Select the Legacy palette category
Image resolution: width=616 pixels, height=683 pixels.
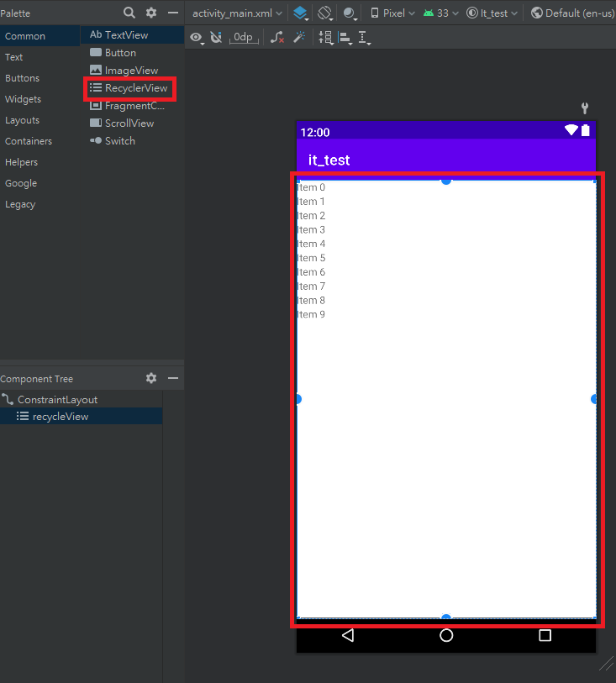point(40,204)
